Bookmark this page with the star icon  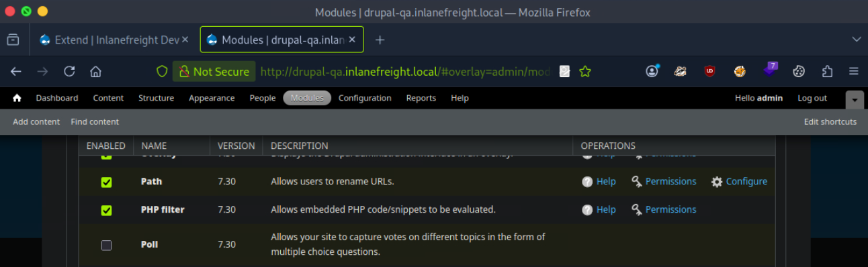click(x=585, y=71)
